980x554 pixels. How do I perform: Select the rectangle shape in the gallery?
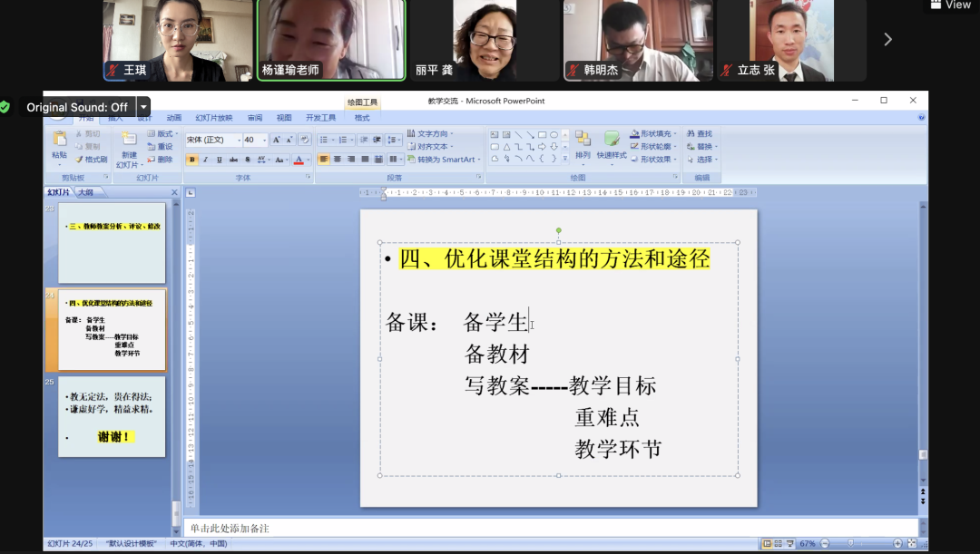point(542,134)
